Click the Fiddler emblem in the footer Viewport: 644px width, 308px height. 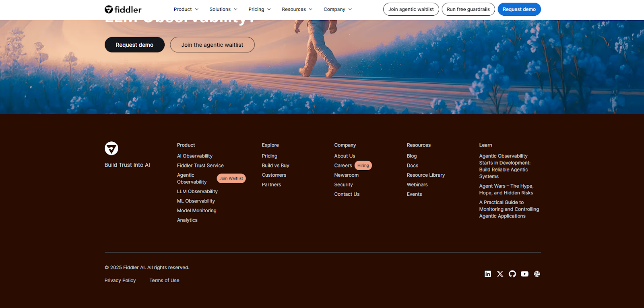tap(111, 149)
